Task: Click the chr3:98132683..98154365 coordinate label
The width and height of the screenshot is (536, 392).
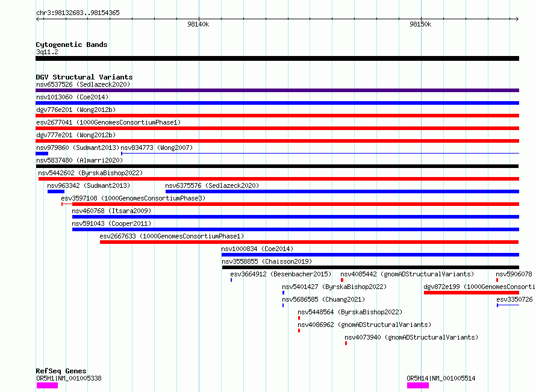Action: pos(78,13)
